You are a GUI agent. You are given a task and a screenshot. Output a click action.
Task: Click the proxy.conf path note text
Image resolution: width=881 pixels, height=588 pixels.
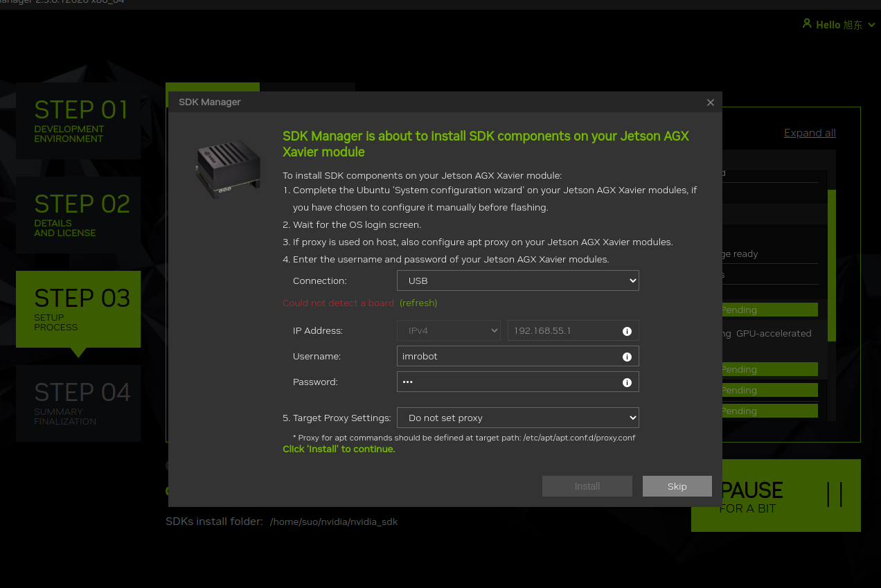click(x=464, y=438)
